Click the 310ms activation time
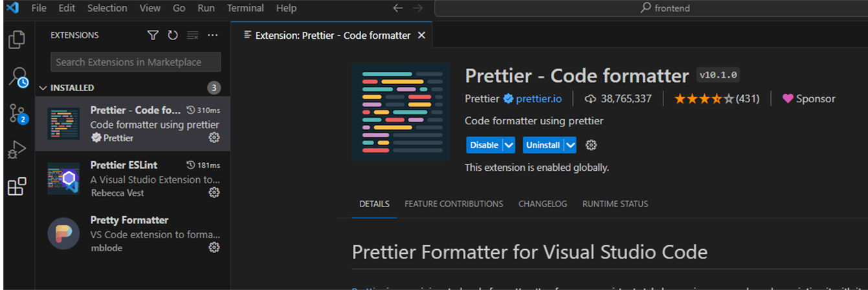The width and height of the screenshot is (868, 290). pyautogui.click(x=203, y=110)
